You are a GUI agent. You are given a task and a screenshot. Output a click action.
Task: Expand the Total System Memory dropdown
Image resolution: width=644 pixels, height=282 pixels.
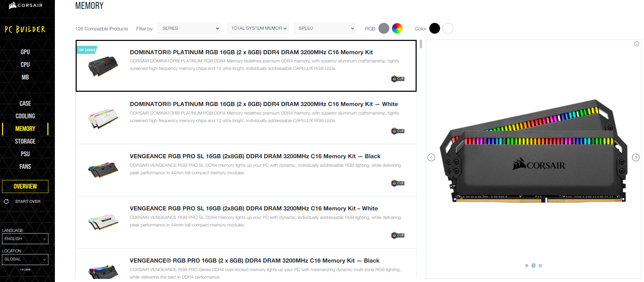click(x=258, y=28)
